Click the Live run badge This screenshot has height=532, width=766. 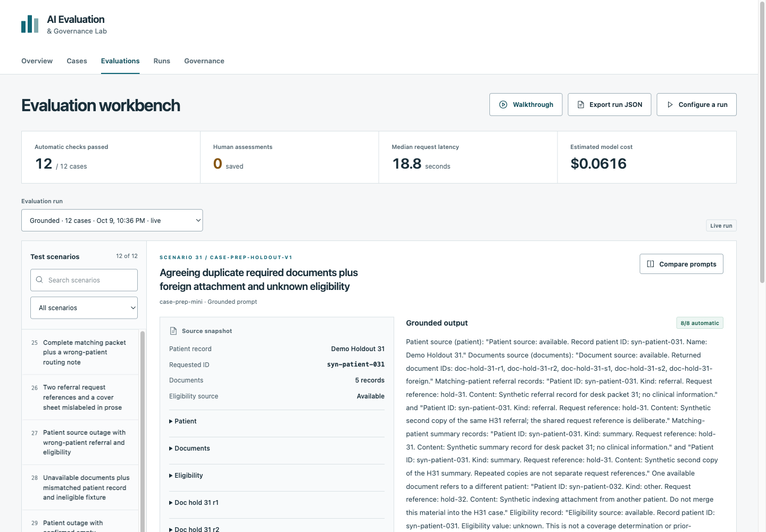click(x=721, y=226)
